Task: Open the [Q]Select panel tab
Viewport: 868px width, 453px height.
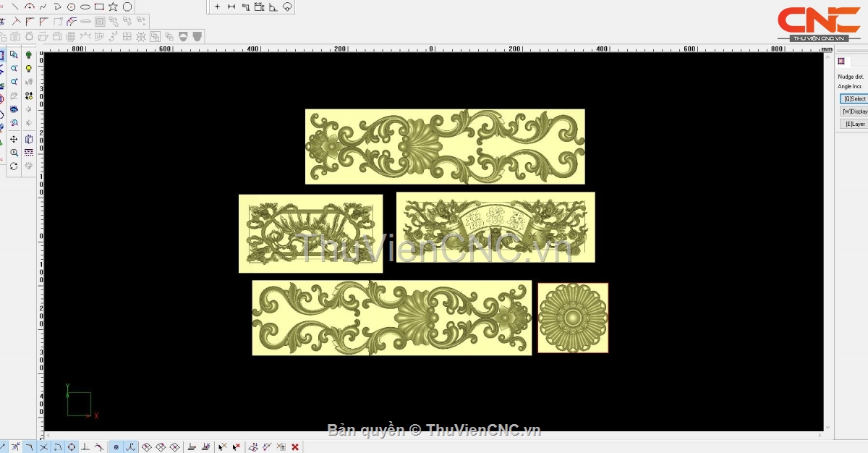Action: click(x=854, y=98)
